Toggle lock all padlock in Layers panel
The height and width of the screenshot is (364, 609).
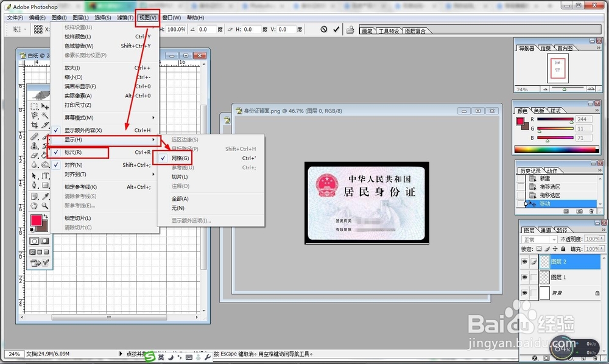(563, 249)
